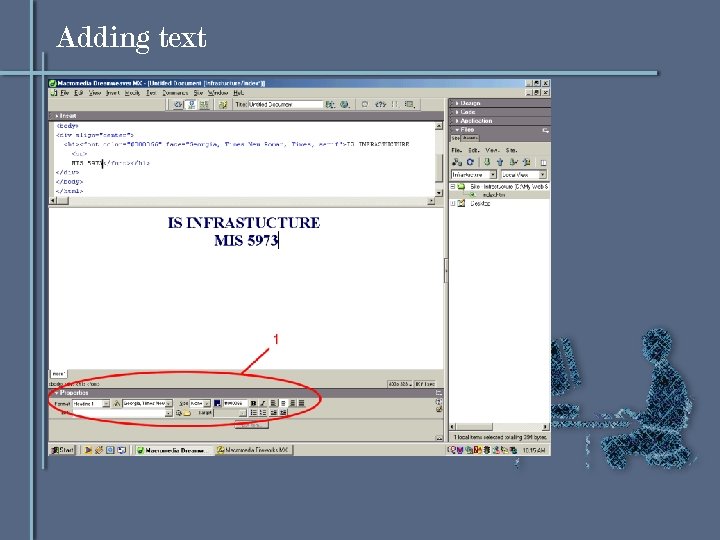The height and width of the screenshot is (540, 720).
Task: Click Get Files green arrow icon
Action: [487, 162]
